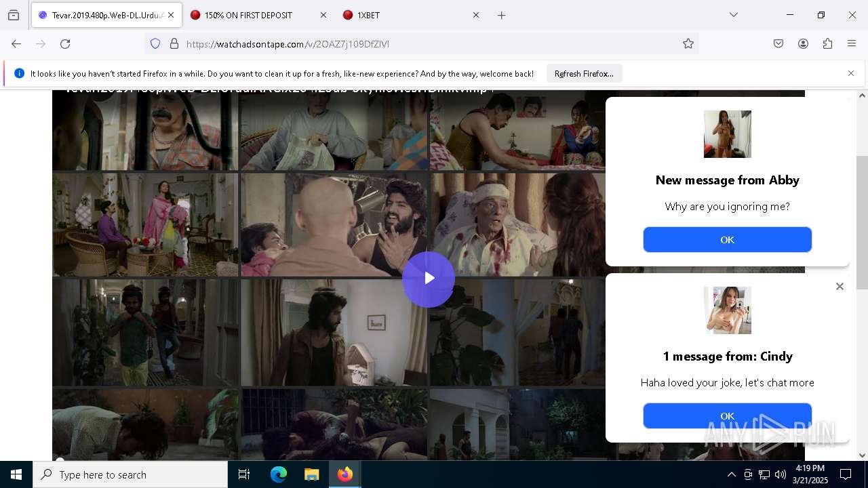Open the volume speaker icon in tray
Image resolution: width=868 pixels, height=488 pixels.
click(x=780, y=474)
